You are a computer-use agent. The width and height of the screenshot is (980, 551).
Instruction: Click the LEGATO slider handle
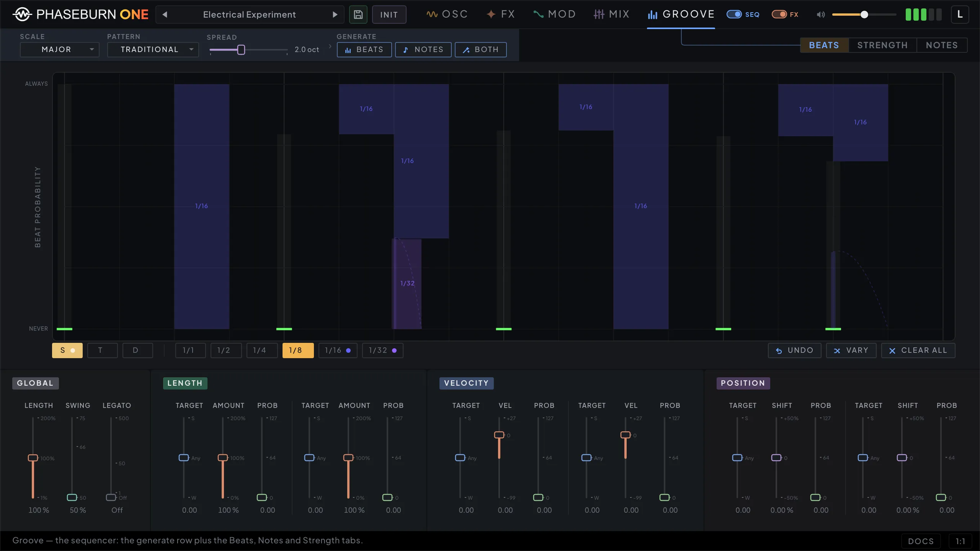pyautogui.click(x=111, y=497)
